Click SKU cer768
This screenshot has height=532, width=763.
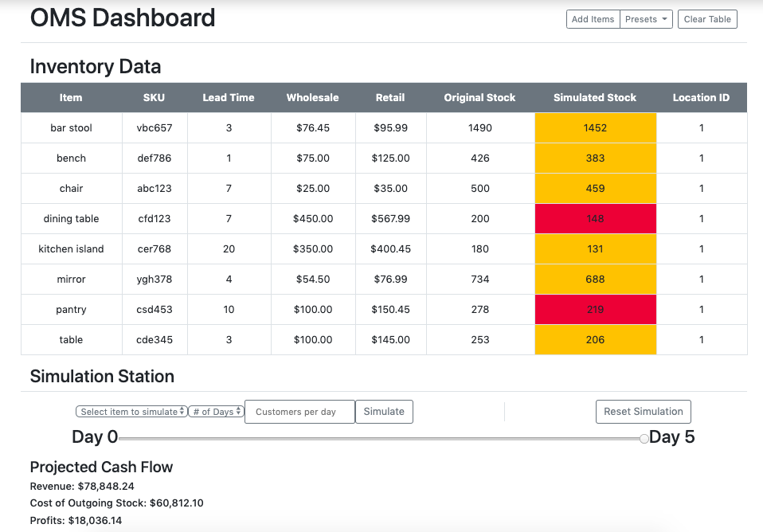pos(155,248)
